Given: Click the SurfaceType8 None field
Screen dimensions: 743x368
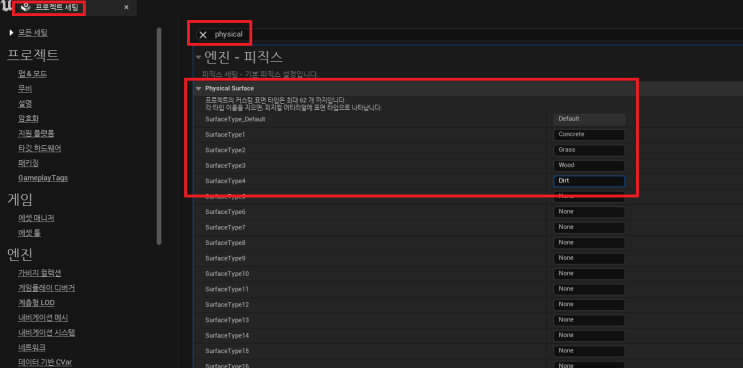Looking at the screenshot, I should click(589, 243).
